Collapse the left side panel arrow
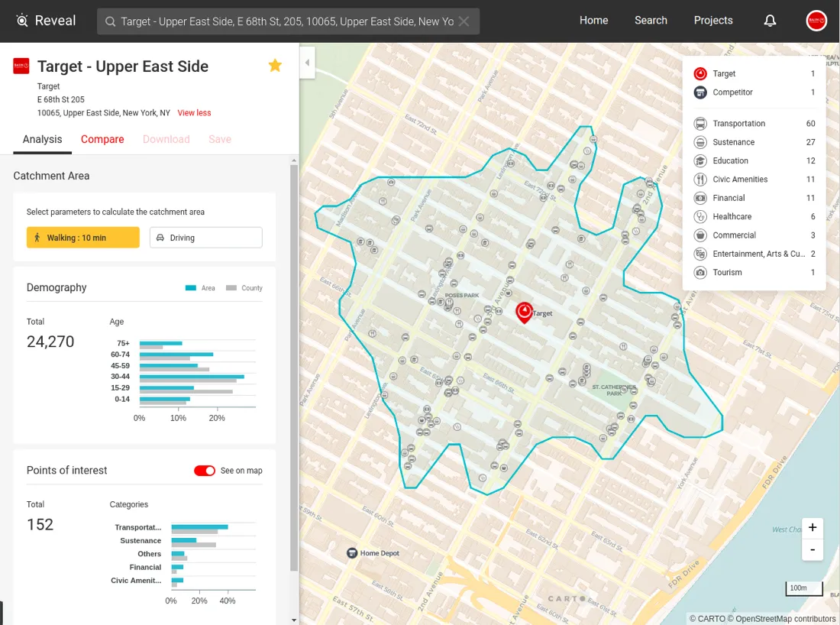This screenshot has width=840, height=625. point(307,63)
